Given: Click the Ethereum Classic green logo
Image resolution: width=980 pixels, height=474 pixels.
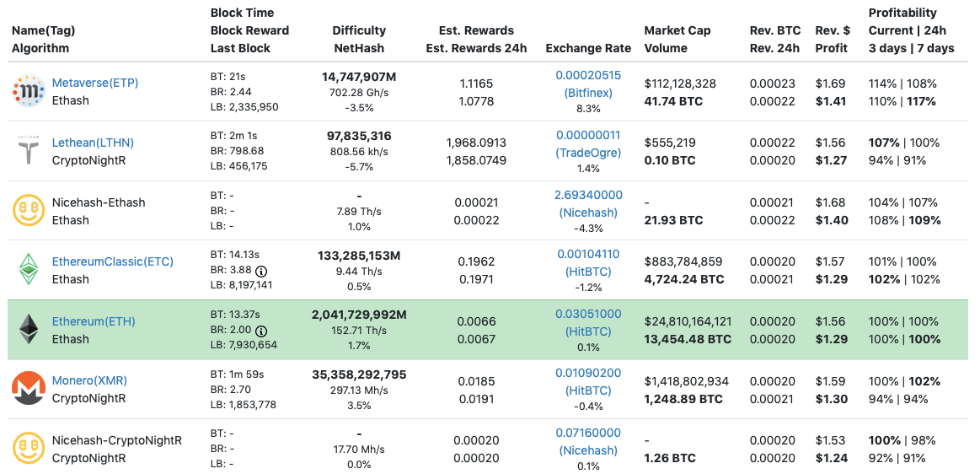Looking at the screenshot, I should pyautogui.click(x=29, y=270).
